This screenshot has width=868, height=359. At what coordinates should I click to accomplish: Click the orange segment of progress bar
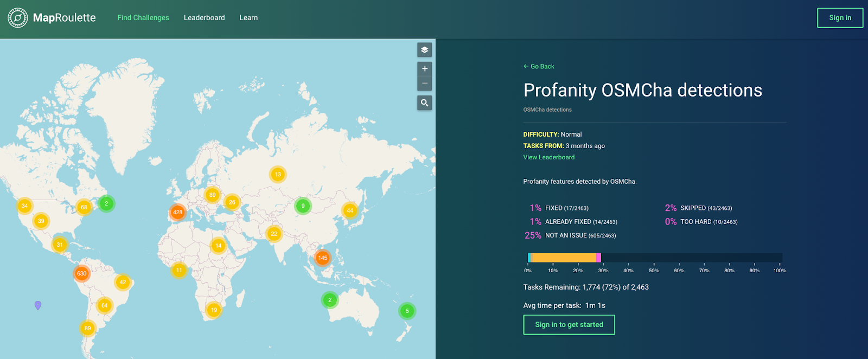(x=564, y=258)
